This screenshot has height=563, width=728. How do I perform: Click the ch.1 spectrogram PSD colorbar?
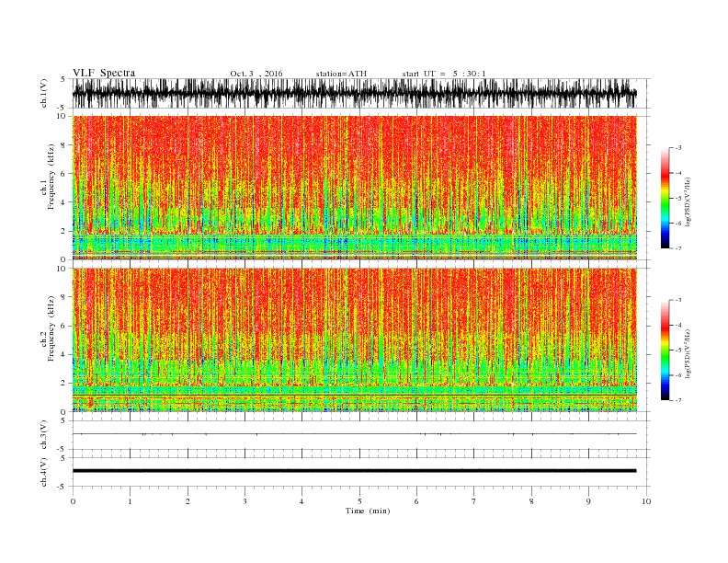[665, 199]
